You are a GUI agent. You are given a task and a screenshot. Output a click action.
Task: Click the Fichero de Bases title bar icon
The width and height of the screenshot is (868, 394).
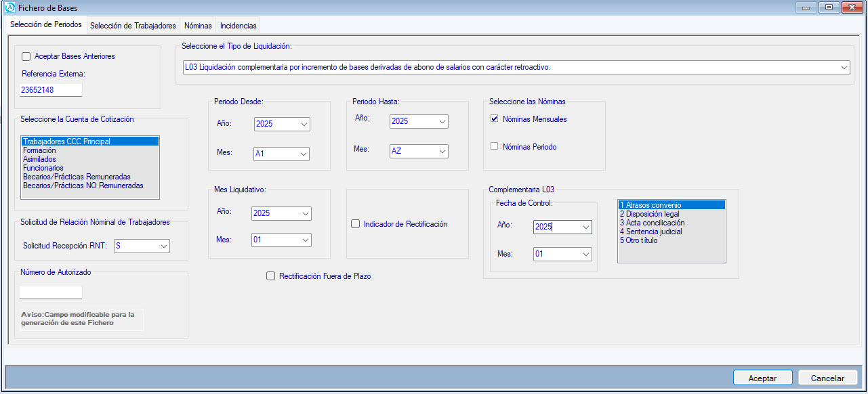tap(9, 8)
